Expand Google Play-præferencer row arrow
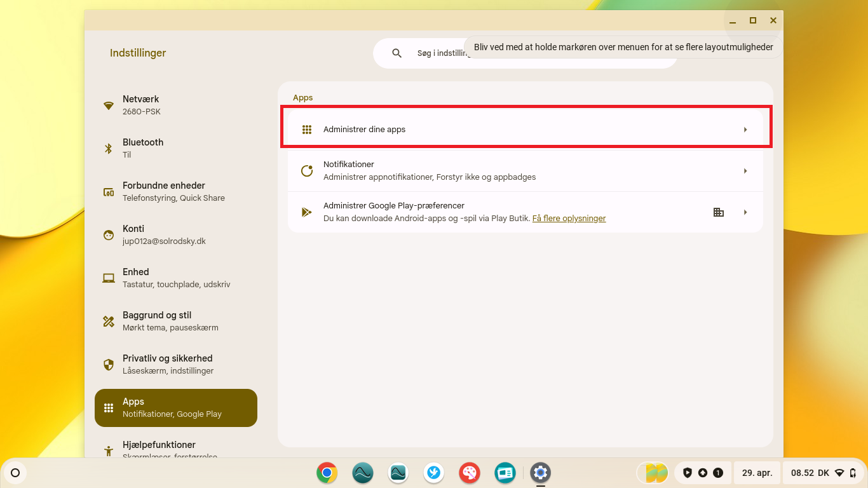Screen dimensions: 868x488 coord(745,212)
